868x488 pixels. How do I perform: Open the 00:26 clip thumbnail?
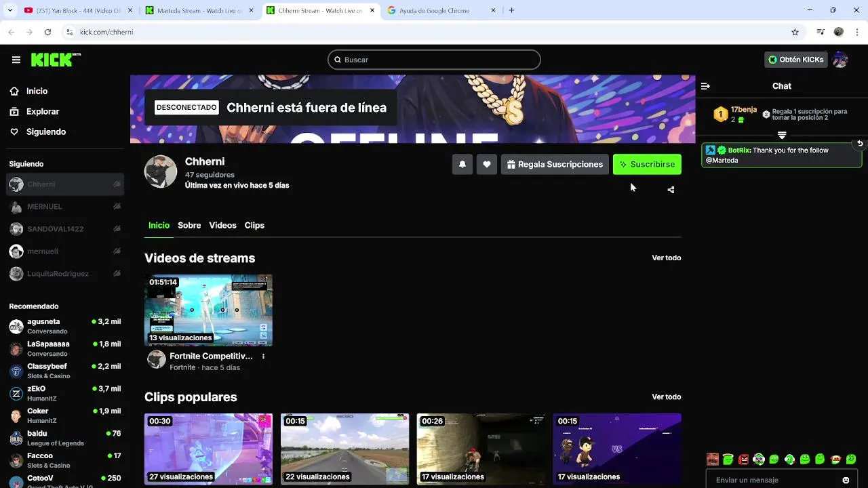pyautogui.click(x=481, y=449)
